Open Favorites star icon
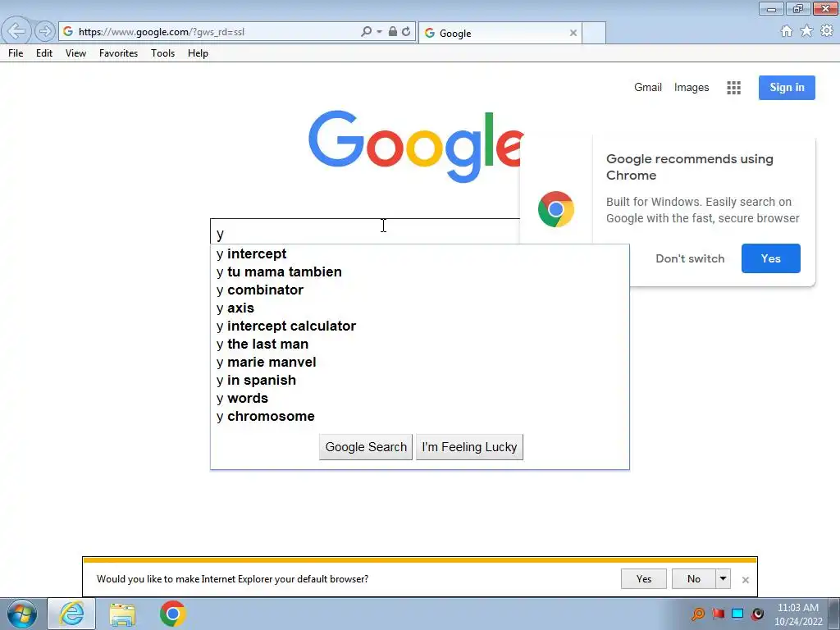 pyautogui.click(x=807, y=31)
